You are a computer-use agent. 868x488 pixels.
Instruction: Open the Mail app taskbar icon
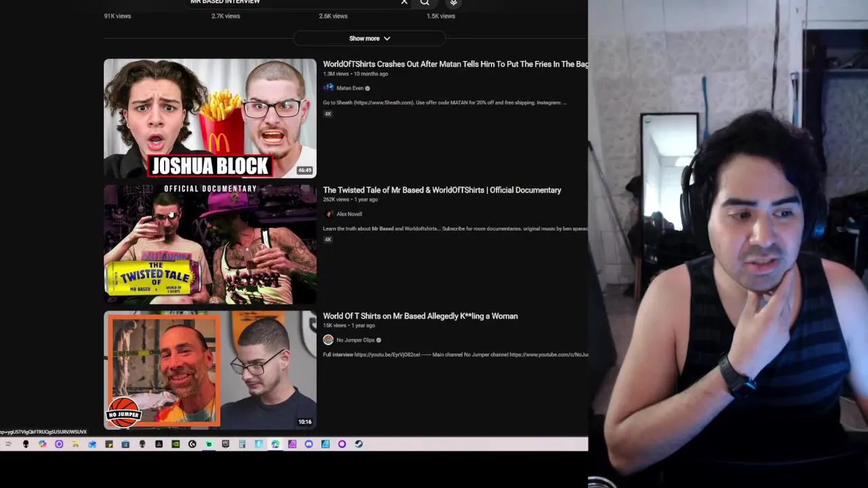(92, 444)
